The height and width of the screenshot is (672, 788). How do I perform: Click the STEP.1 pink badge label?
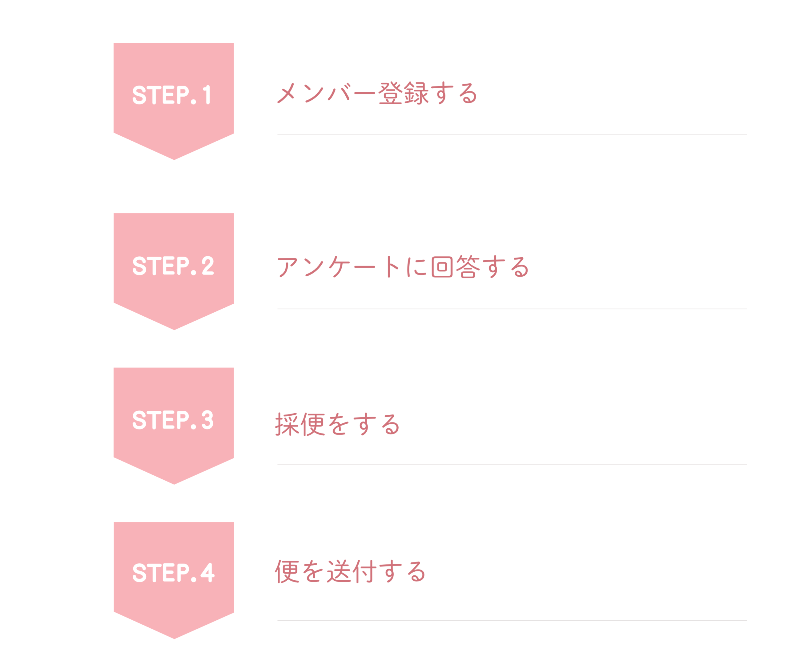click(x=171, y=95)
